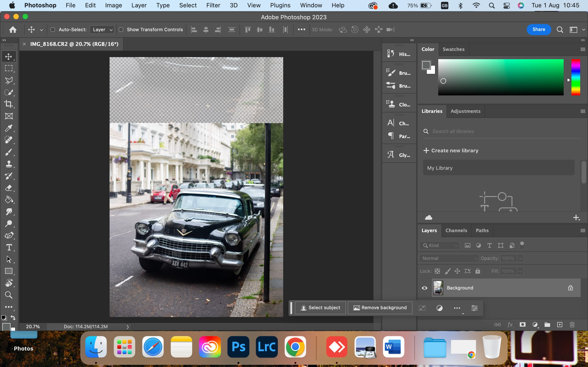Open the Auto-Select Layer dropdown

[x=102, y=30]
